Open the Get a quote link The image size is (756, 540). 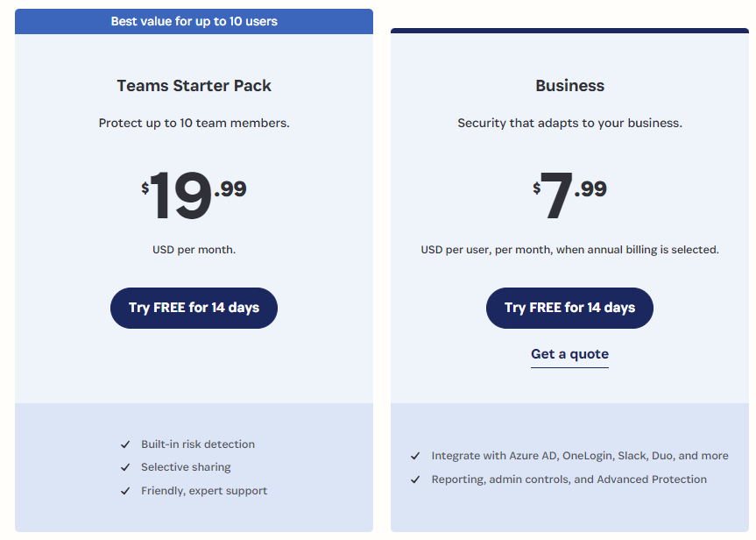pyautogui.click(x=569, y=354)
